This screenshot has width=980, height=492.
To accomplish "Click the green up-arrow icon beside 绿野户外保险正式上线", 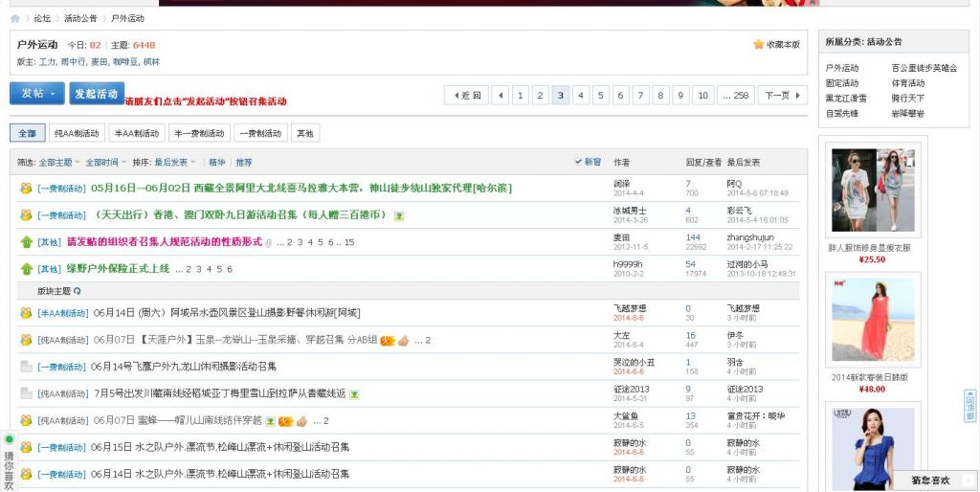I will (26, 269).
